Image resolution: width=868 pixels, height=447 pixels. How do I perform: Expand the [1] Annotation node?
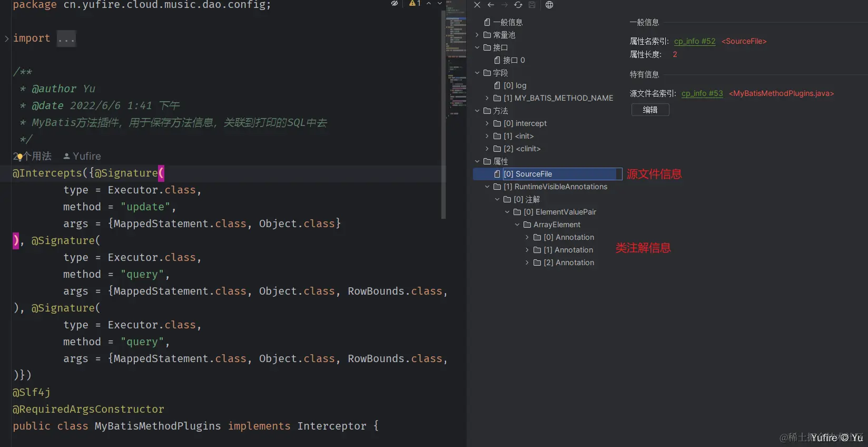pyautogui.click(x=527, y=250)
